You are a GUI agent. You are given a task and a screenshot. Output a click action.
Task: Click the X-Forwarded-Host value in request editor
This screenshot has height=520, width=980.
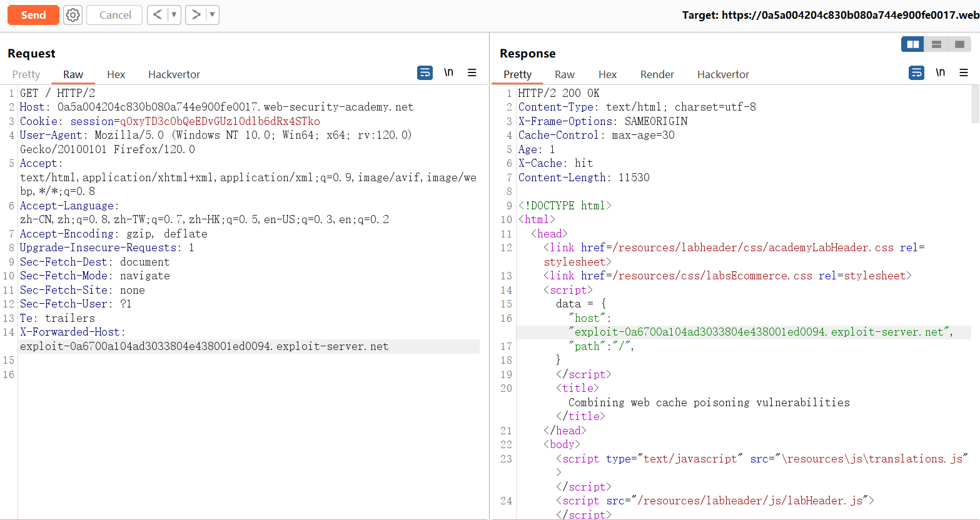click(x=204, y=346)
